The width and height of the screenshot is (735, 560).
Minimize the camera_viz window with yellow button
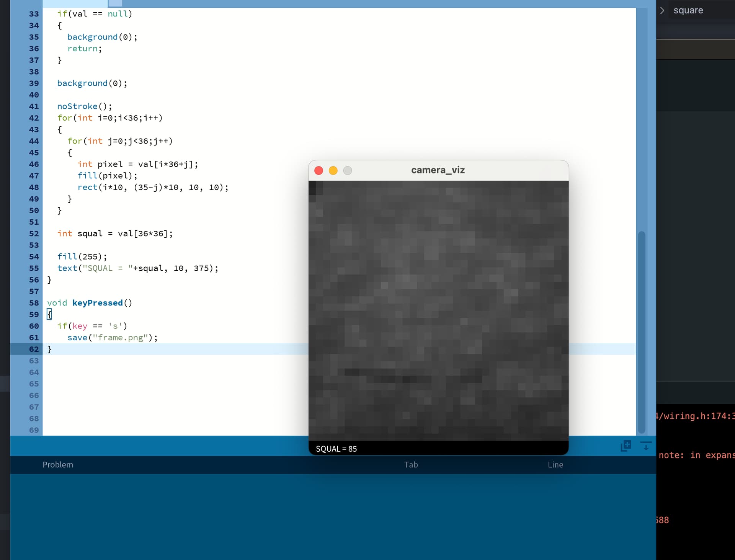[333, 171]
